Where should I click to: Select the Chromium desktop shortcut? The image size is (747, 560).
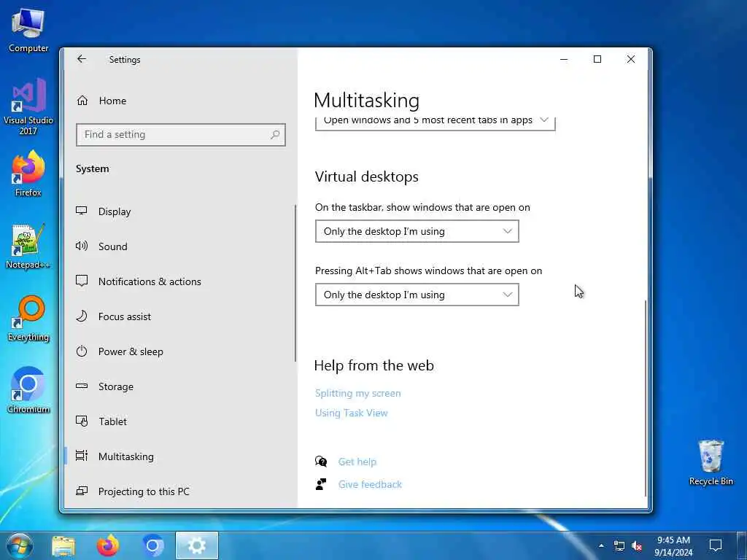[28, 391]
